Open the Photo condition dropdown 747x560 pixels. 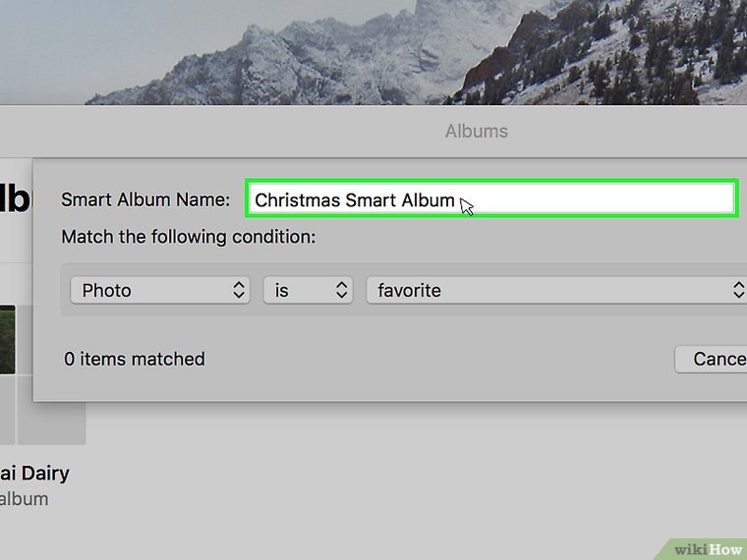pyautogui.click(x=159, y=290)
